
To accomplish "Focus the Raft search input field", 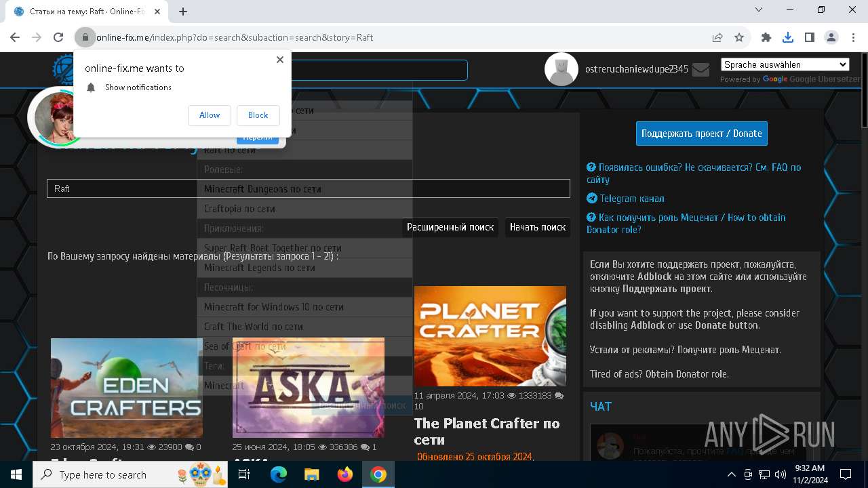I will point(309,188).
